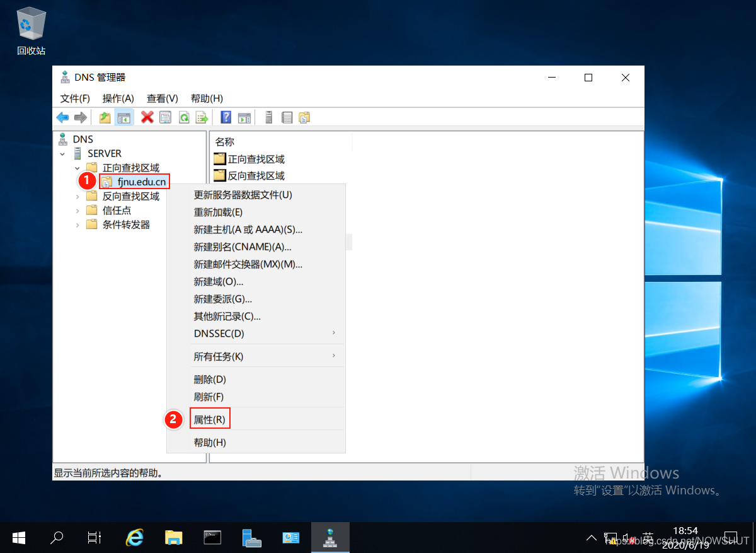Collapse the SERVER tree node

pyautogui.click(x=62, y=153)
